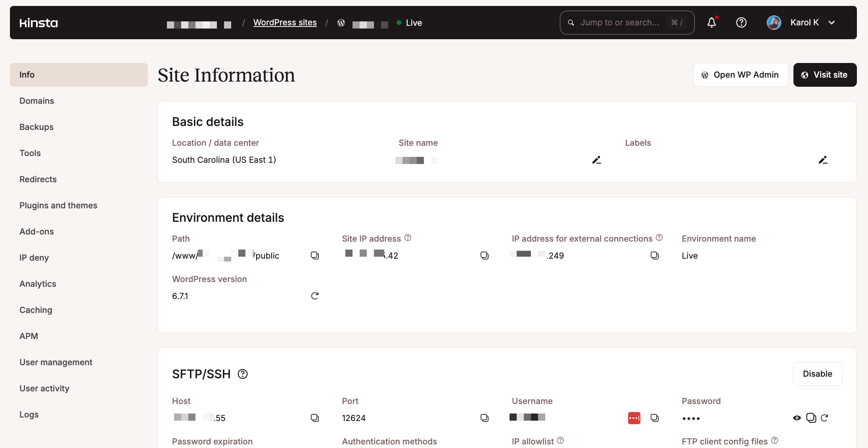Click the Visit site button
868x448 pixels.
tap(825, 75)
